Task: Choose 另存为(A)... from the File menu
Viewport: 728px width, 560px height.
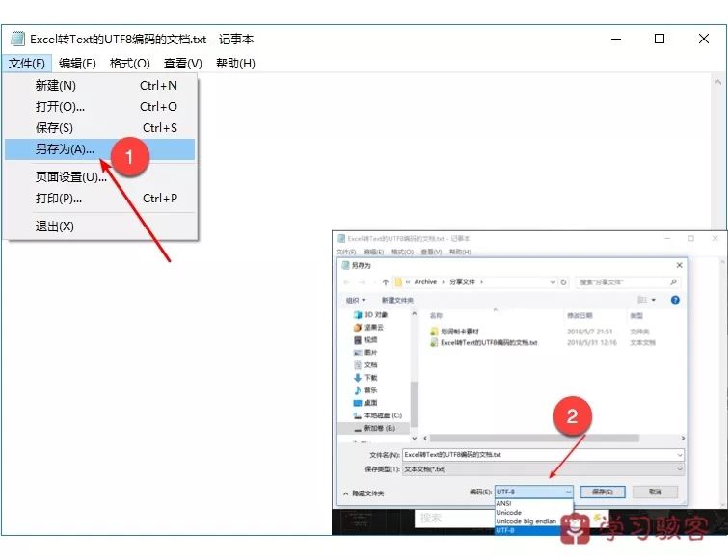Action: (x=99, y=149)
